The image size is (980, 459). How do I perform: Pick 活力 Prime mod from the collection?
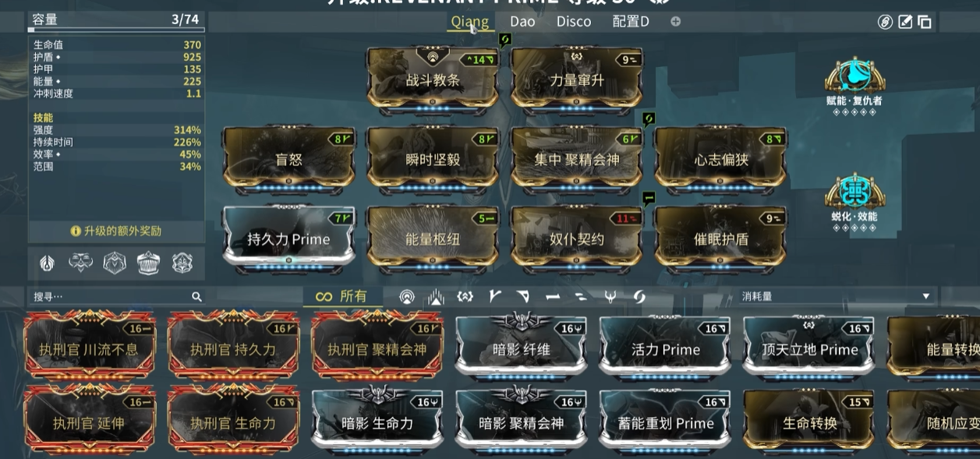[x=666, y=349]
